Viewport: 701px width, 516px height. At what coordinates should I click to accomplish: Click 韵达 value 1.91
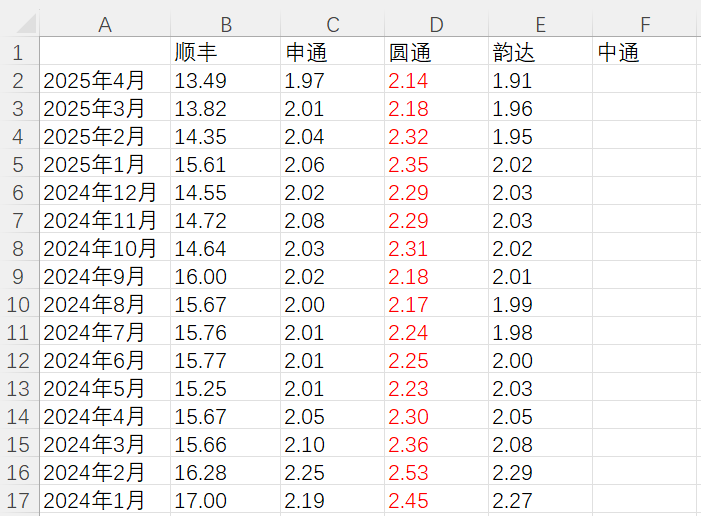541,80
